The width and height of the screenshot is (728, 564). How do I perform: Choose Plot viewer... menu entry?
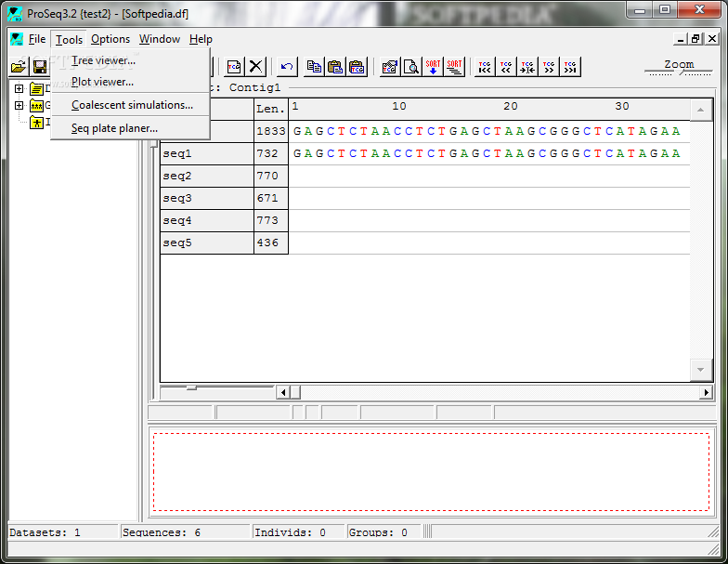130,82
